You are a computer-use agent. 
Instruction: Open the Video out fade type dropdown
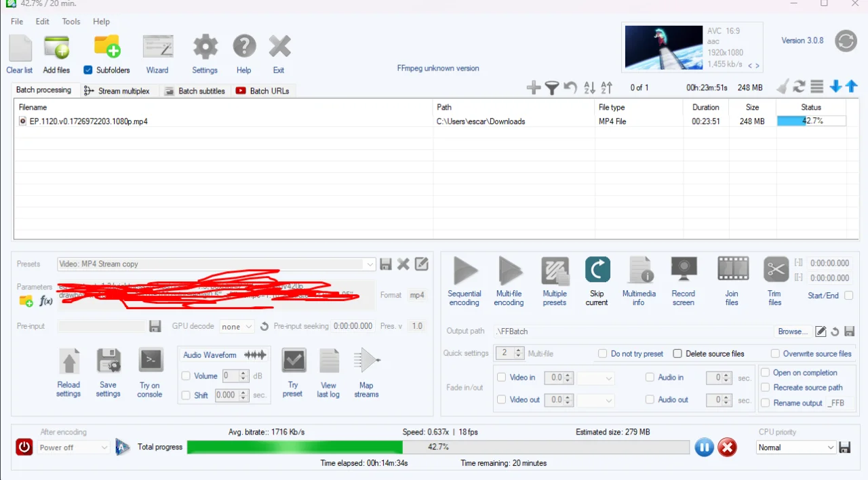pos(595,401)
